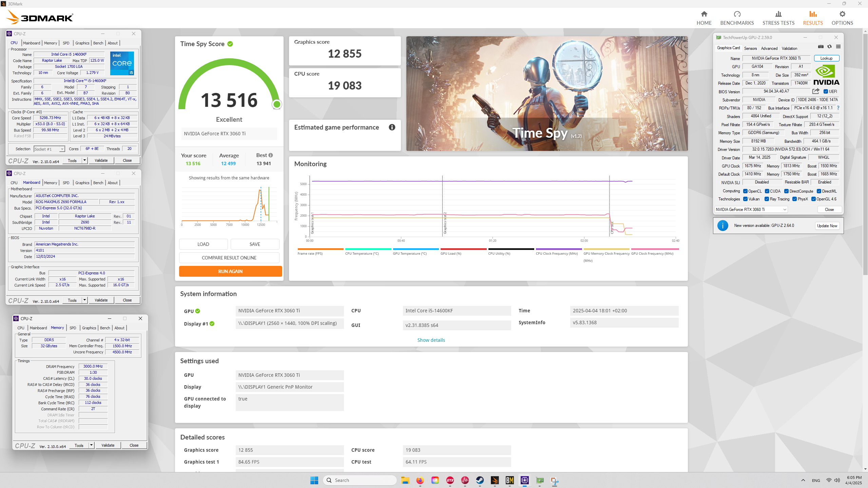Viewport: 868px width, 488px height.
Task: Toggle the CUDA checkbox
Action: 767,191
